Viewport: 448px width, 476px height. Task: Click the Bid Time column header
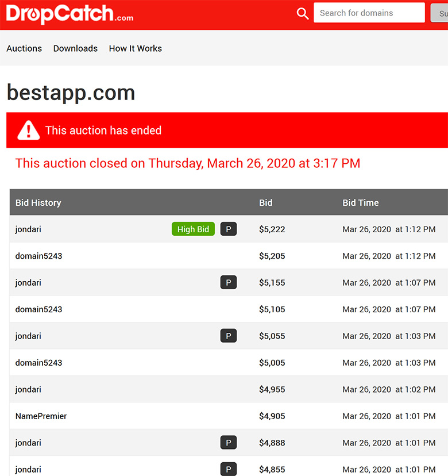[361, 202]
